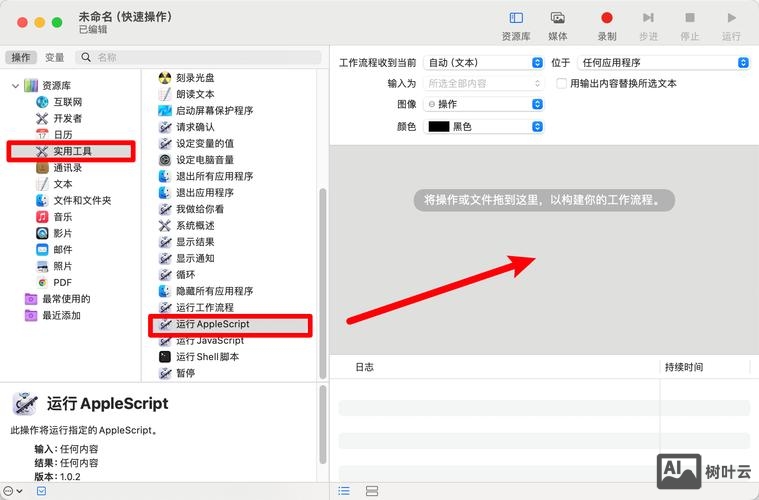Select the 显示通知 action

(187, 258)
